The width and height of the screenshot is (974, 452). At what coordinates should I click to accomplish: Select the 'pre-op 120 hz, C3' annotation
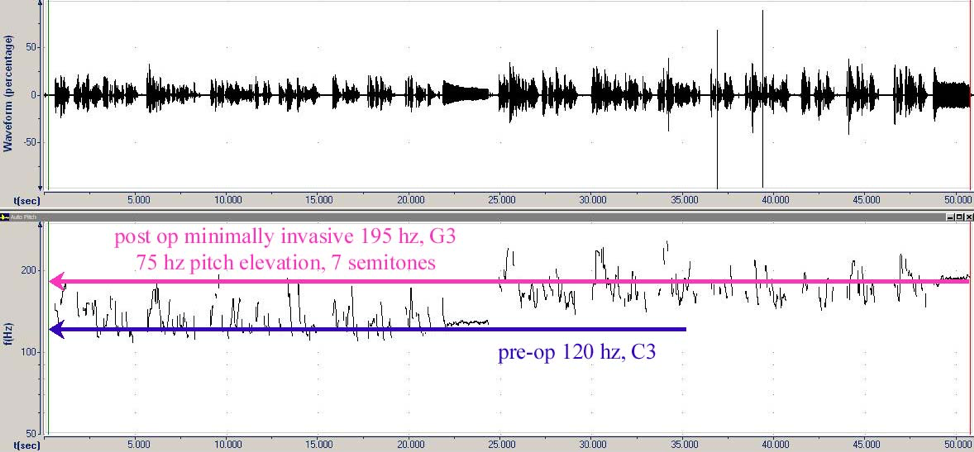pyautogui.click(x=576, y=352)
